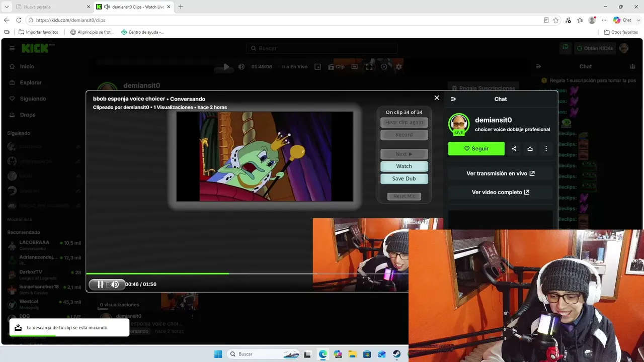The width and height of the screenshot is (644, 362).
Task: Click the Watch button in the clip video
Action: [x=404, y=166]
